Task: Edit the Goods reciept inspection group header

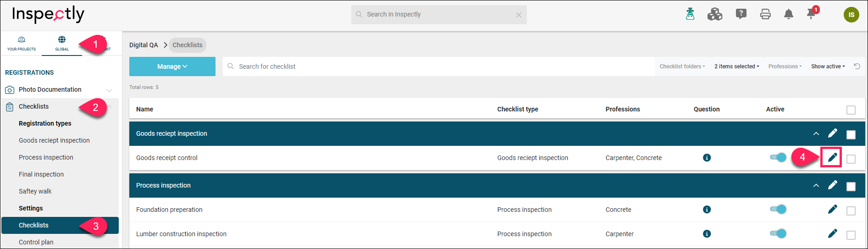Action: click(832, 133)
